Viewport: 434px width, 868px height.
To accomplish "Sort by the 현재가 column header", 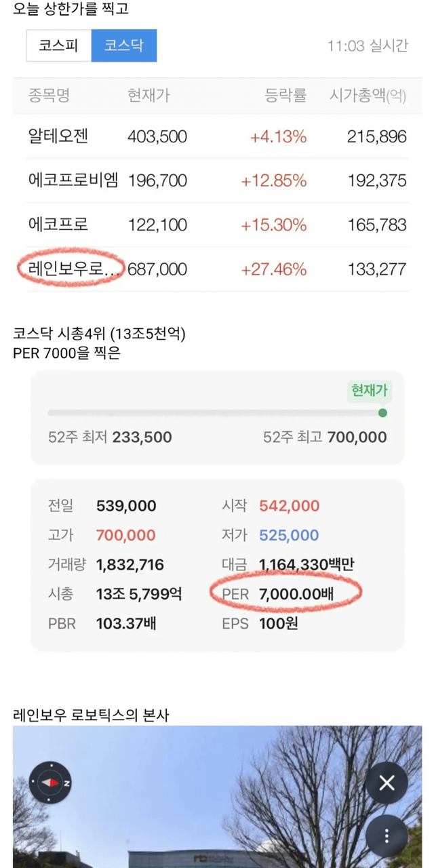I will point(149,96).
